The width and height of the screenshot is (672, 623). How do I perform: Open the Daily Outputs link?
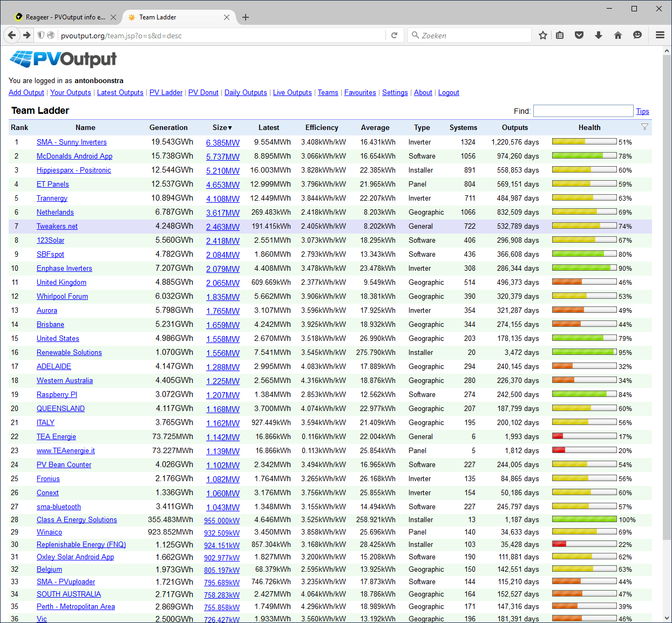246,93
